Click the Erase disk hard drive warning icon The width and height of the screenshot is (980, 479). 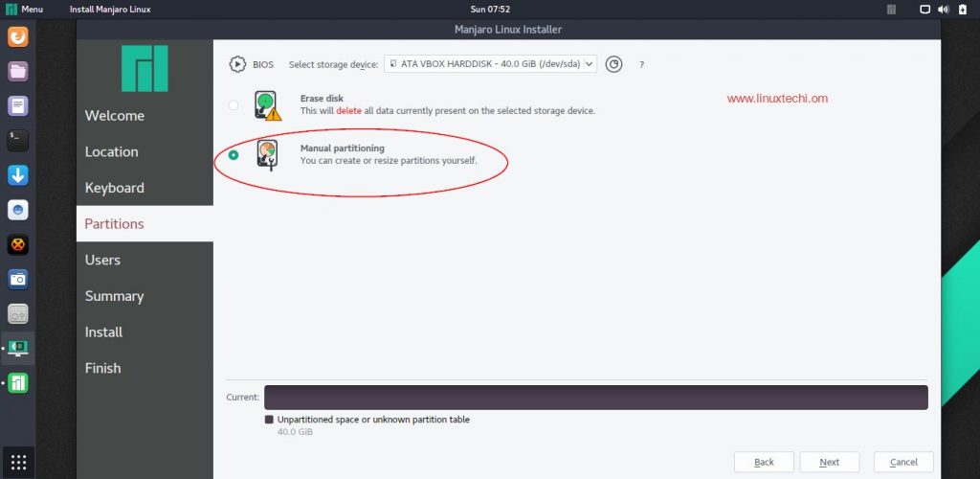[x=268, y=105]
